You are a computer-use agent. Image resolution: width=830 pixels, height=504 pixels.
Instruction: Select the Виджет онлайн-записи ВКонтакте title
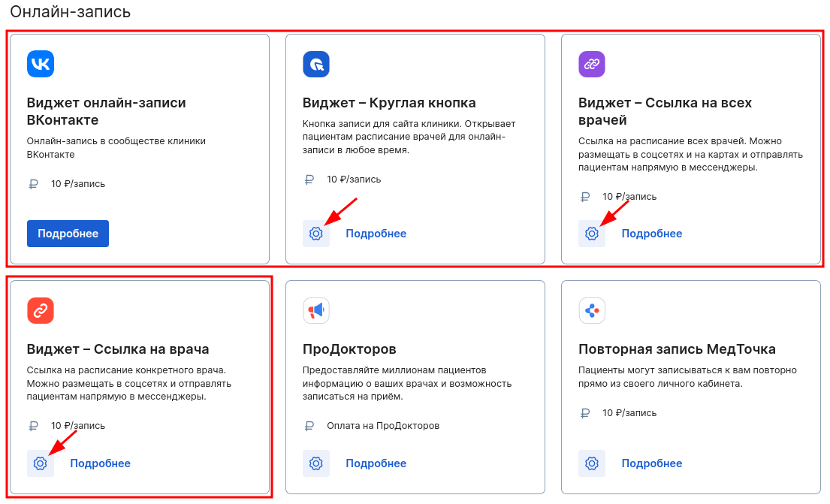(x=107, y=111)
